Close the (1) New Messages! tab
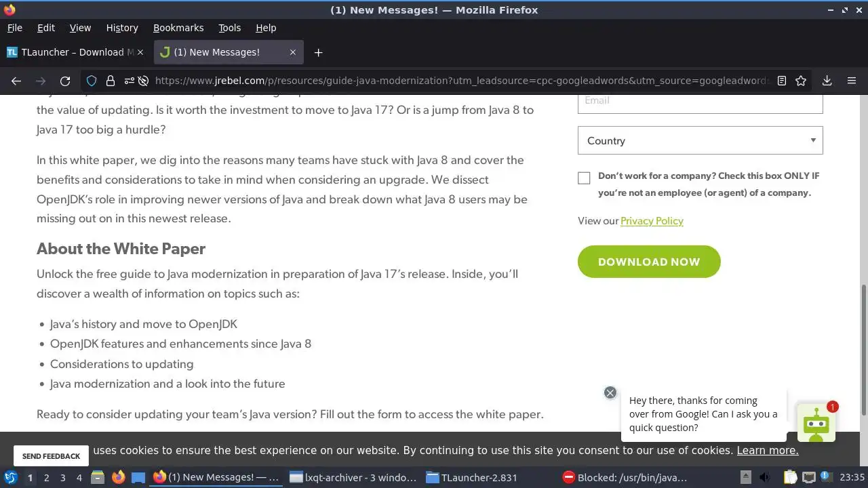 [x=293, y=52]
